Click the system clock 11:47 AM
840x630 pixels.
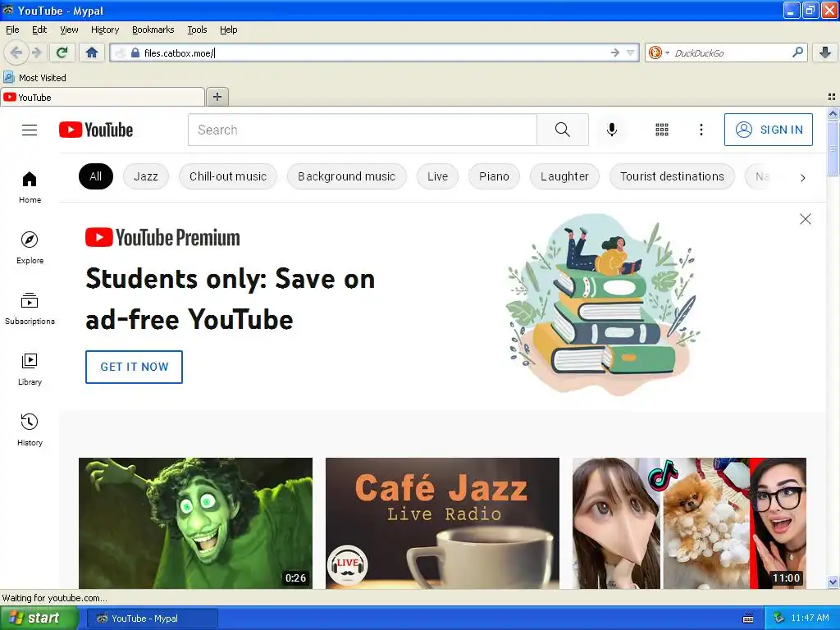tap(810, 619)
